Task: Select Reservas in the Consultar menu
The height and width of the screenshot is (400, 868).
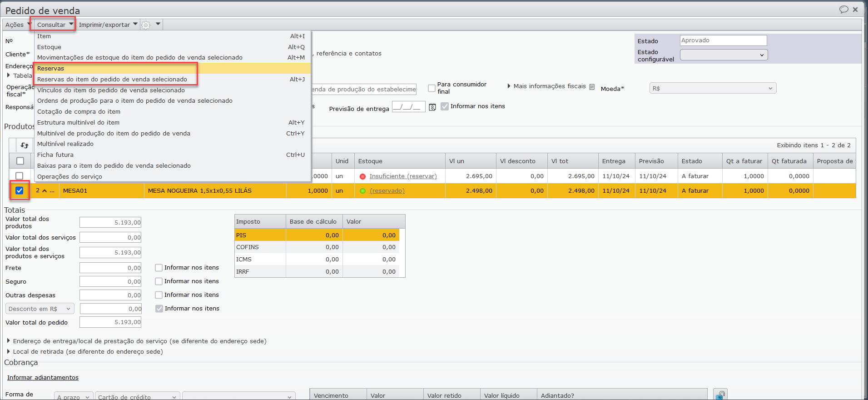Action: (51, 69)
